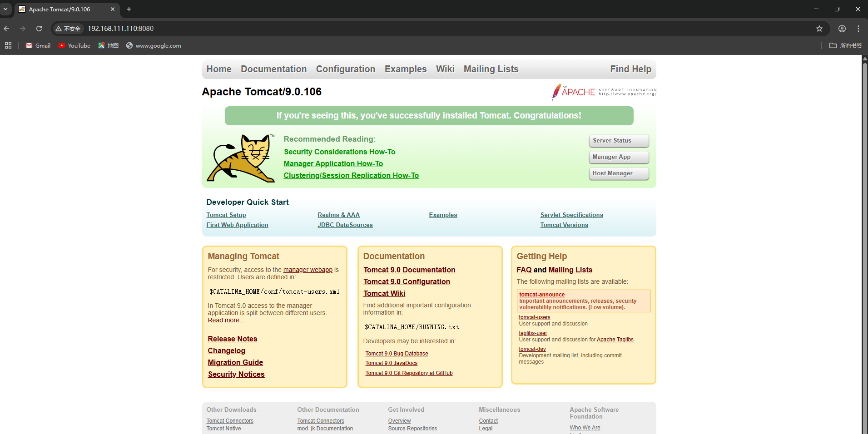Open the Security Notices link
The height and width of the screenshot is (434, 868).
[236, 374]
